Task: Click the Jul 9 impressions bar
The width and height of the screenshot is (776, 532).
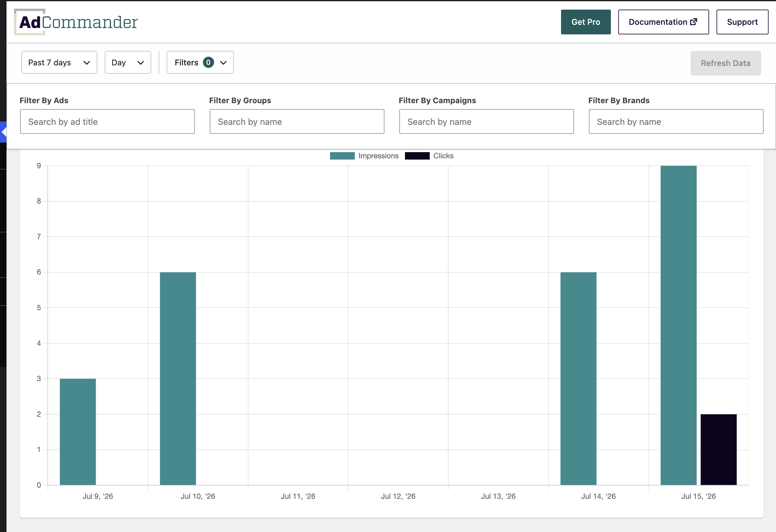Action: pos(78,432)
